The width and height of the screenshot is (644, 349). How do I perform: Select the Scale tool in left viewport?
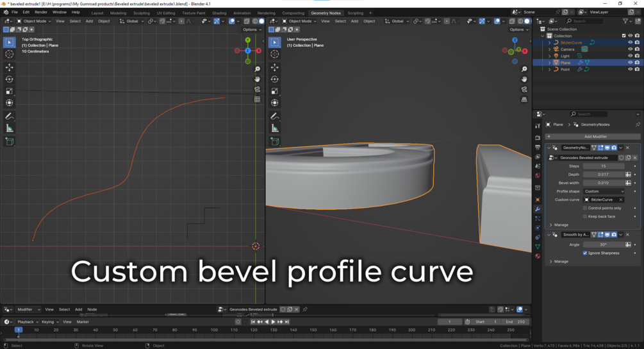pos(10,91)
